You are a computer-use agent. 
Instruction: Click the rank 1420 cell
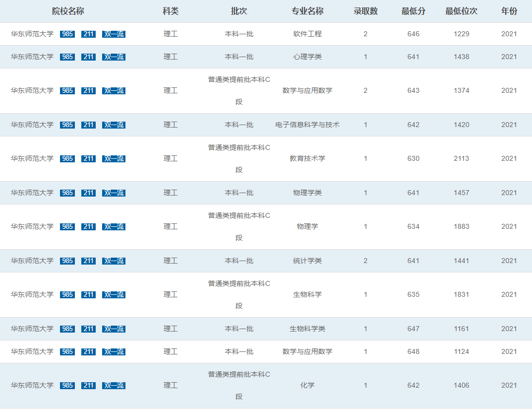(462, 125)
